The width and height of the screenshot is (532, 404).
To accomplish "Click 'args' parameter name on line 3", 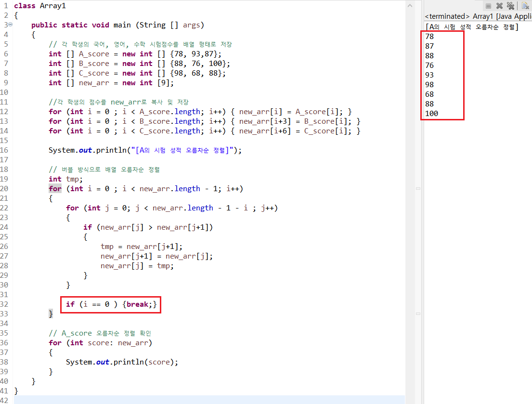I will (191, 25).
